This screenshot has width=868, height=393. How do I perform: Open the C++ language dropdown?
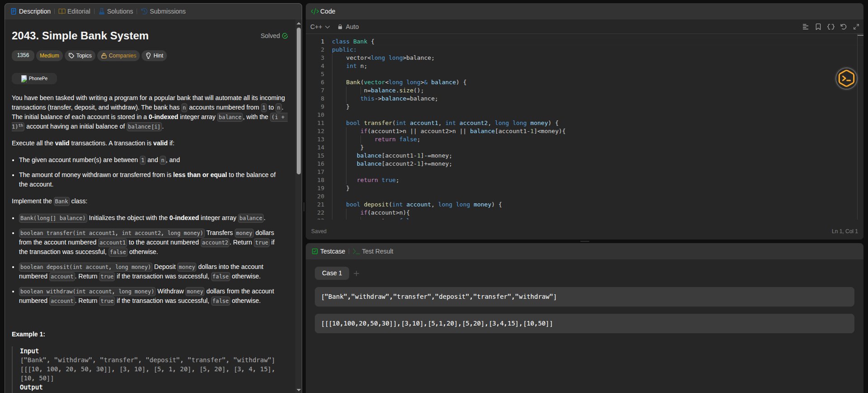(x=320, y=27)
